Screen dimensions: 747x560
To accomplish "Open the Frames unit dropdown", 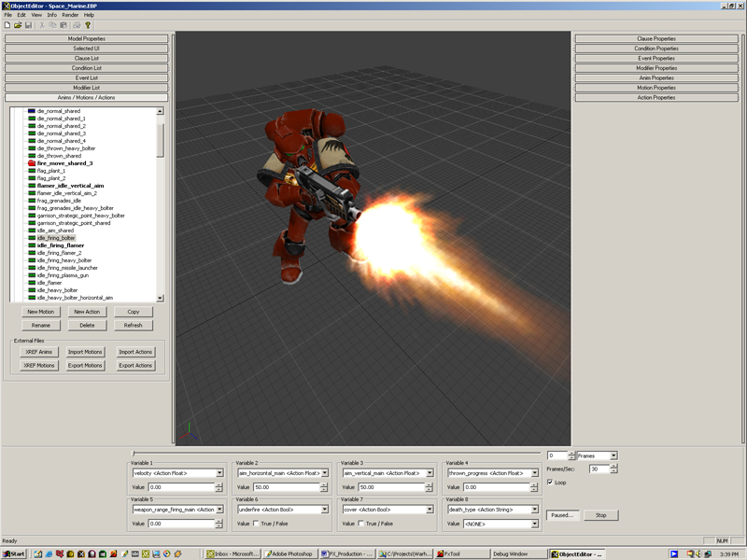I will 613,456.
